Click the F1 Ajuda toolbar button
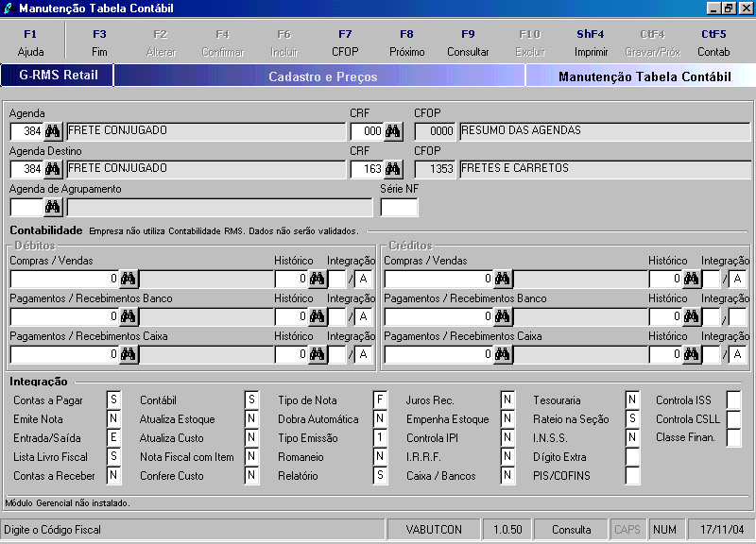Screen dimensions: 756x544 [30, 42]
